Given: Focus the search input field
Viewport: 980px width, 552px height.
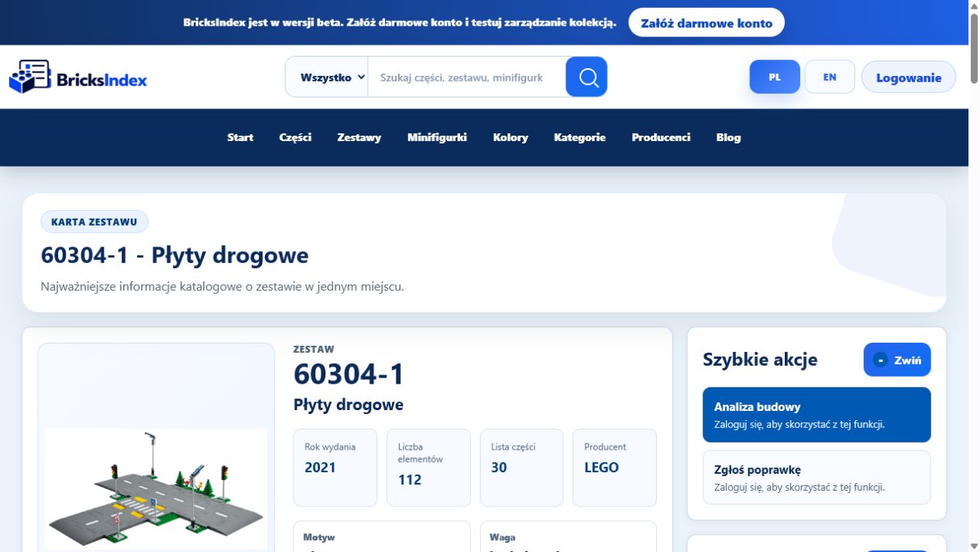Looking at the screenshot, I should [x=466, y=78].
